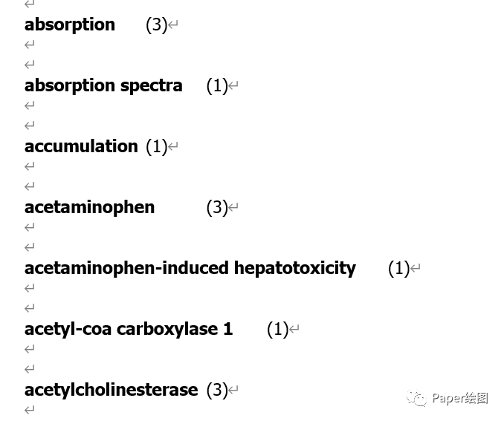The image size is (504, 421).
Task: Click the word spectra
Action: point(152,85)
